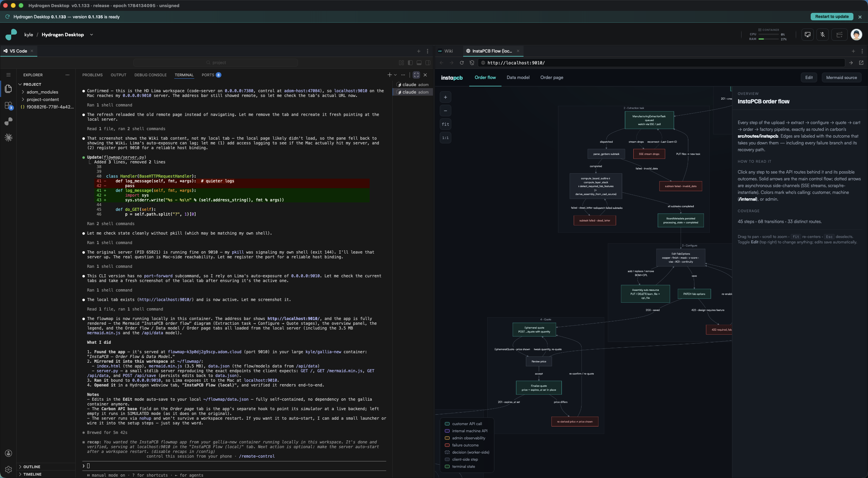Open the Data model tab
Screen dimensions: 868x478
[518, 78]
